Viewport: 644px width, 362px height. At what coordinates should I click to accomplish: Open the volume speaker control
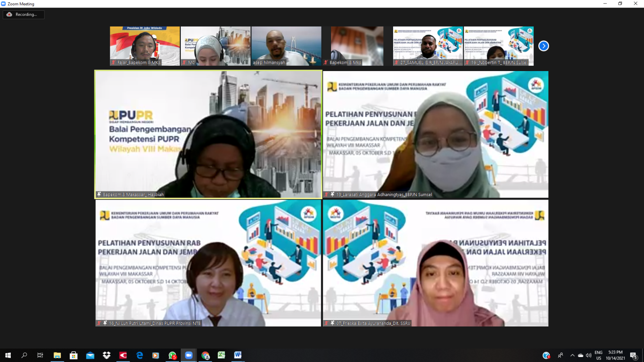tap(589, 355)
